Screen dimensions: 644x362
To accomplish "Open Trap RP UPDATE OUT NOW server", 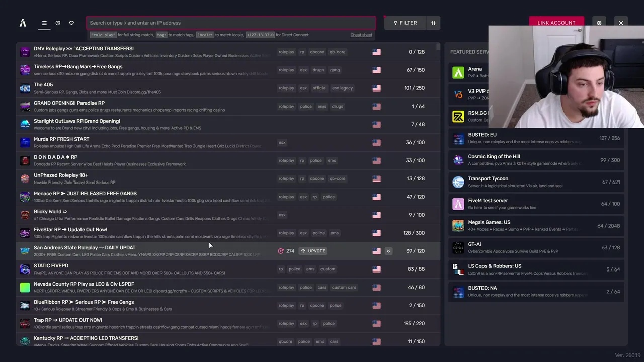I will coord(228,323).
